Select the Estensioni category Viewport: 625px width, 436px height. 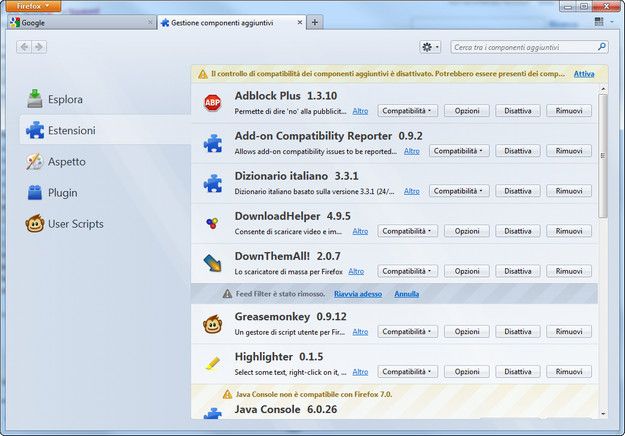coord(105,130)
